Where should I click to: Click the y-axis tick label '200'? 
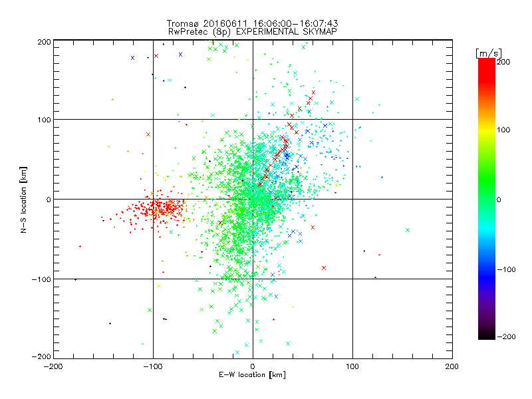[44, 42]
